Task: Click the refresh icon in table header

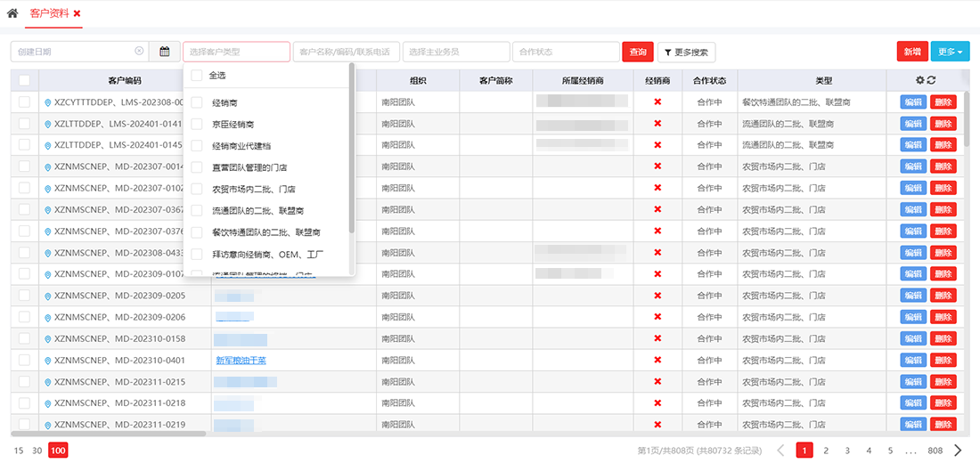Action: click(932, 80)
